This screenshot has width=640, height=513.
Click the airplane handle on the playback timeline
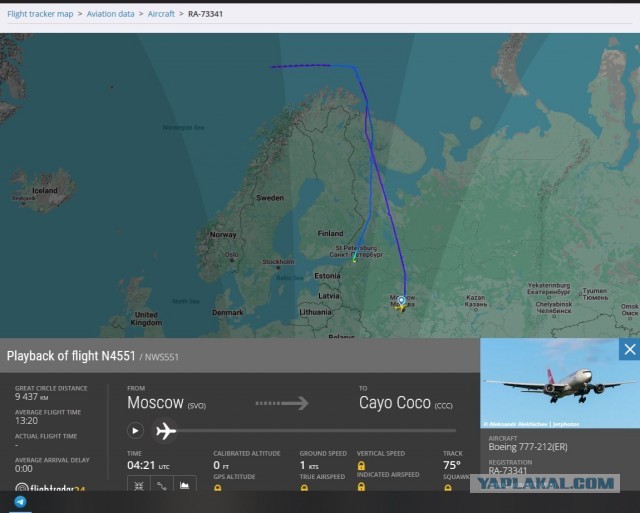tap(165, 431)
